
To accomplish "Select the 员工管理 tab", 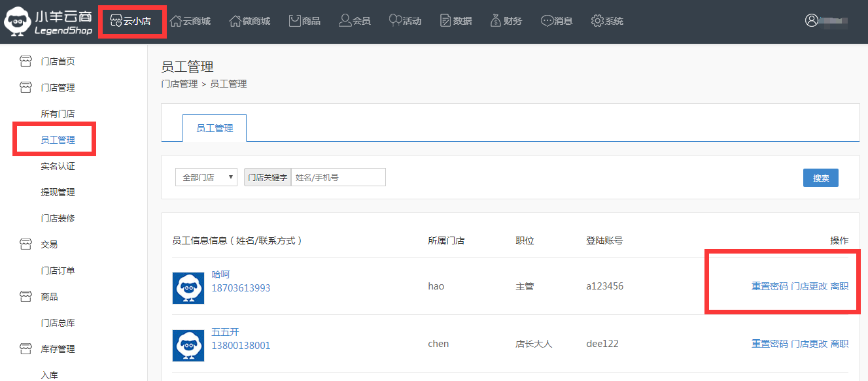I will tap(215, 128).
